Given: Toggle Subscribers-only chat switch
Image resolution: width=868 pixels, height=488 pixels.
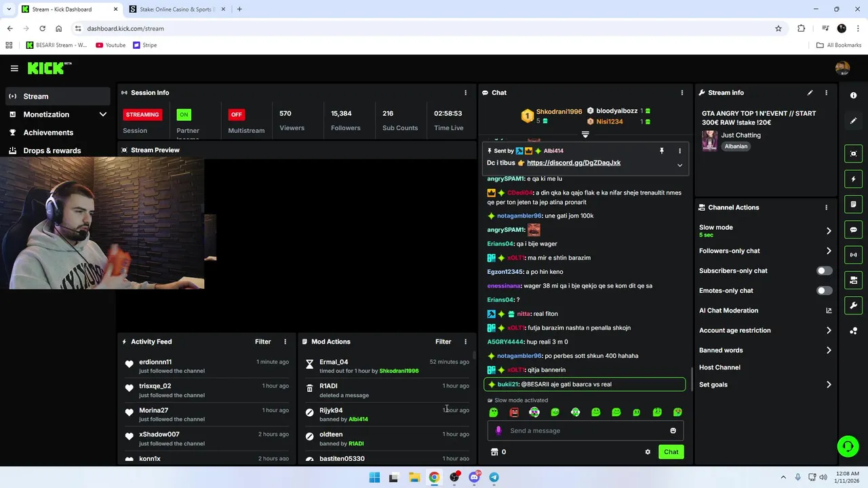Looking at the screenshot, I should 824,270.
